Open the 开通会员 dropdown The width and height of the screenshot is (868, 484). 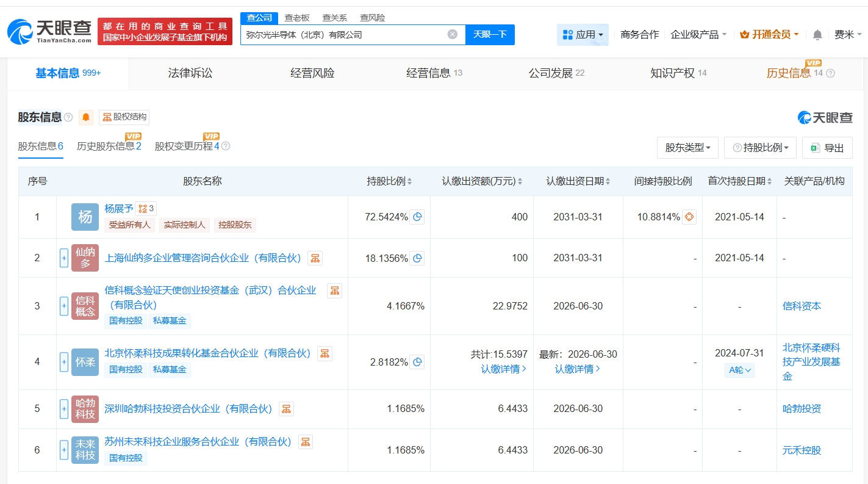(769, 35)
